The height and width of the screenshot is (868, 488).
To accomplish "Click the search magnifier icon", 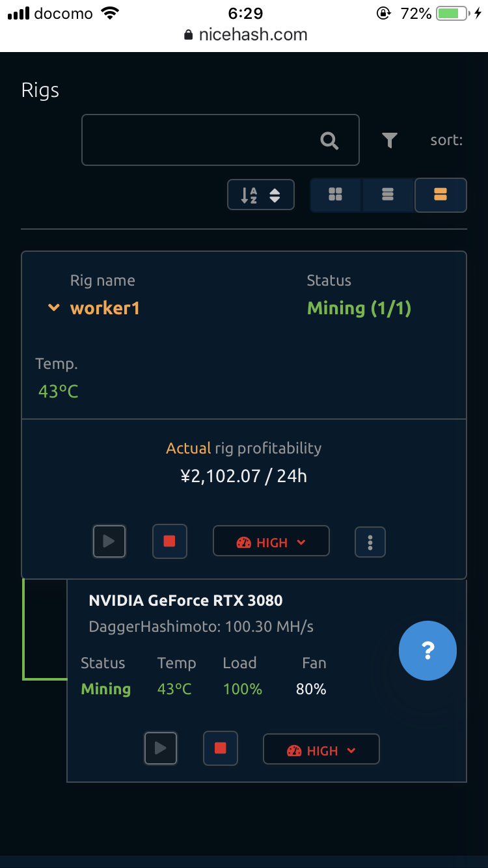I will [x=330, y=141].
